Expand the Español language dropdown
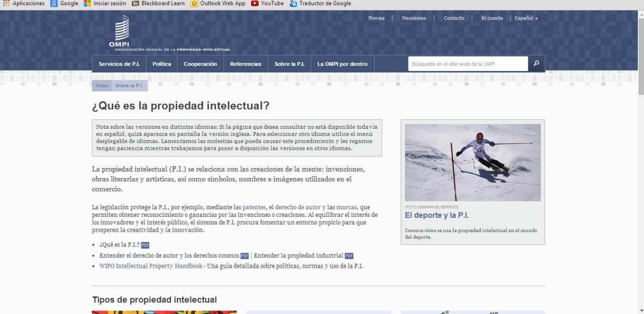This screenshot has width=644, height=314. tap(526, 18)
